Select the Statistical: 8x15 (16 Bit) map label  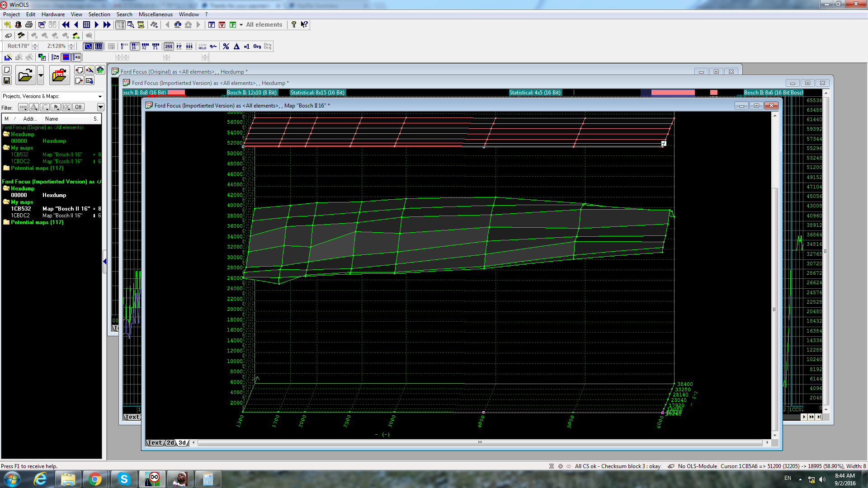(x=317, y=93)
